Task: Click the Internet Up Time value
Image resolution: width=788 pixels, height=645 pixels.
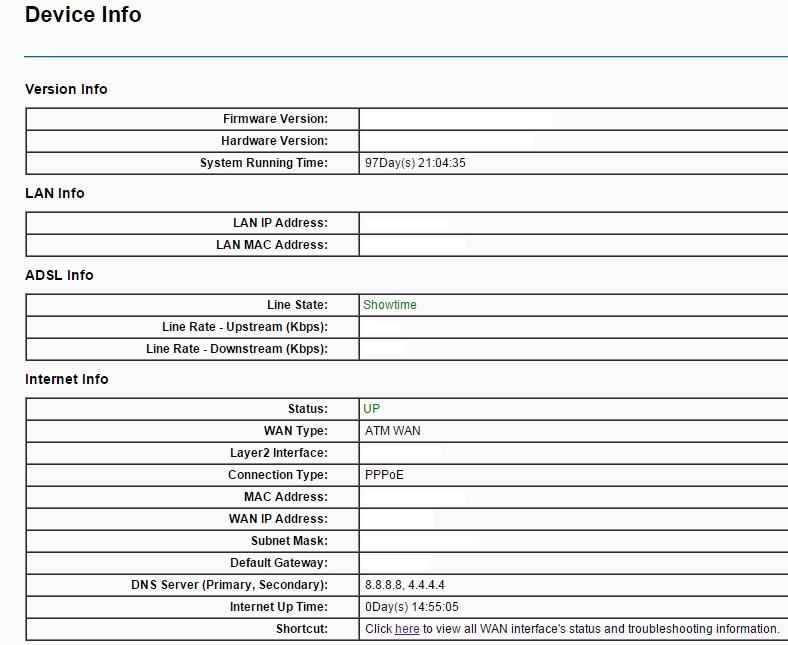Action: point(412,607)
